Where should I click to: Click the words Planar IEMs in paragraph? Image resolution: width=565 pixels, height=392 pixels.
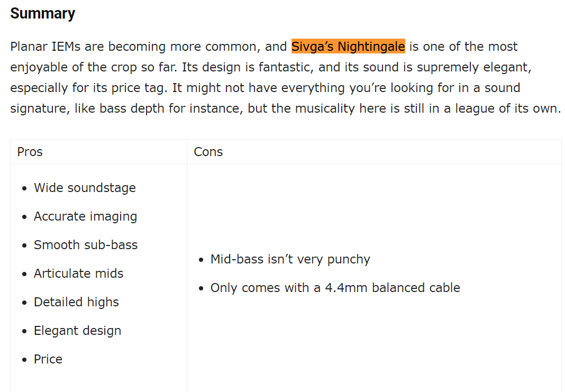tap(45, 47)
